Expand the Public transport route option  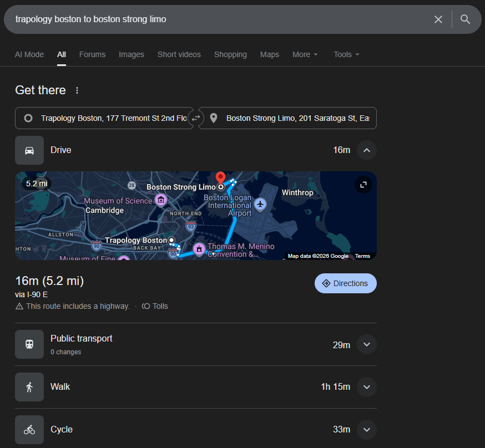click(366, 344)
